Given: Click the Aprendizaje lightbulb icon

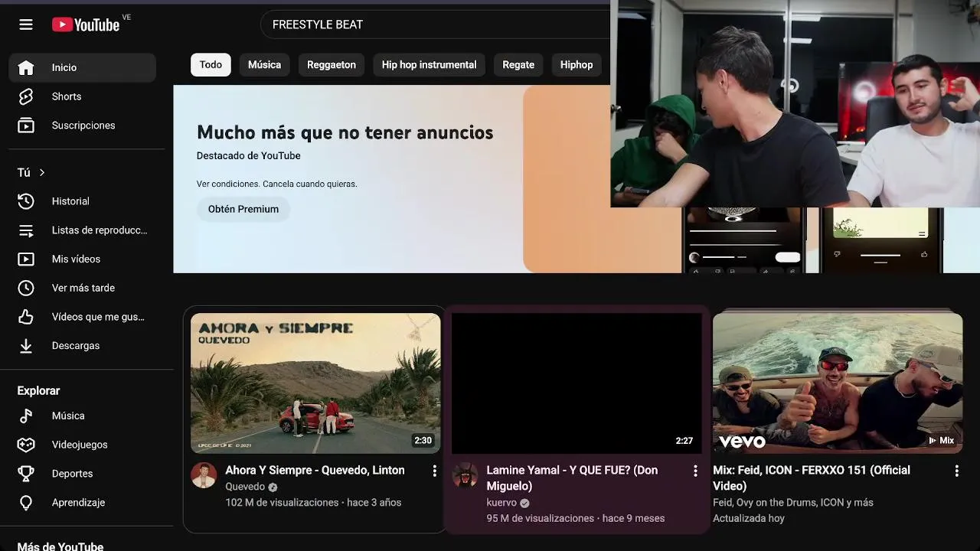Looking at the screenshot, I should (x=26, y=503).
